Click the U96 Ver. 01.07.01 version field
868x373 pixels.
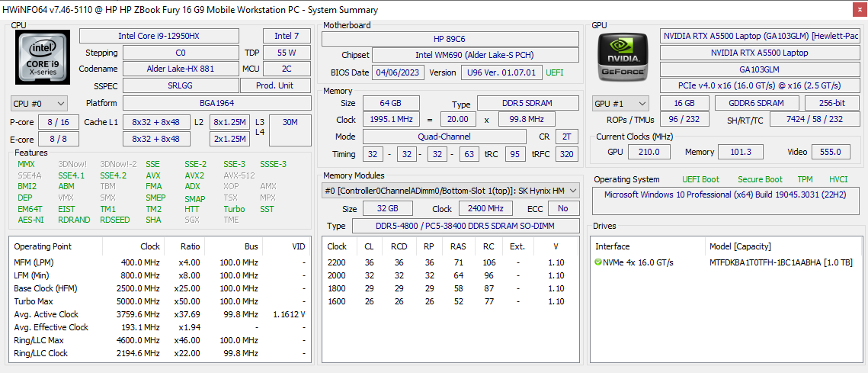(501, 72)
